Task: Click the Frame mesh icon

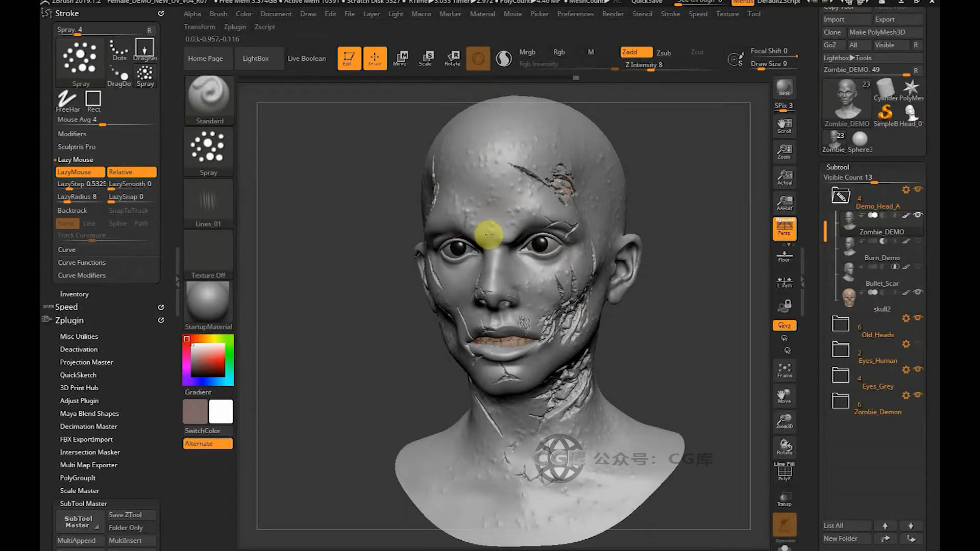Action: coord(785,370)
